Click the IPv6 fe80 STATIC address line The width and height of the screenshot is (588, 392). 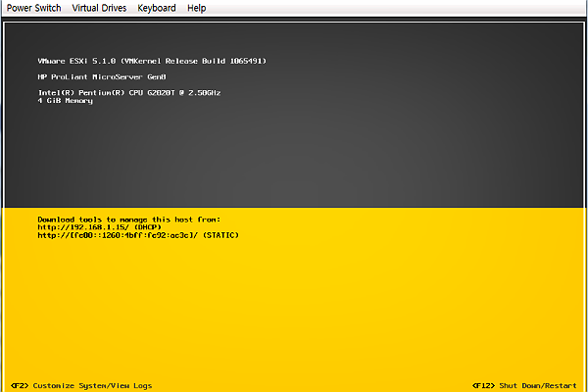(x=138, y=235)
